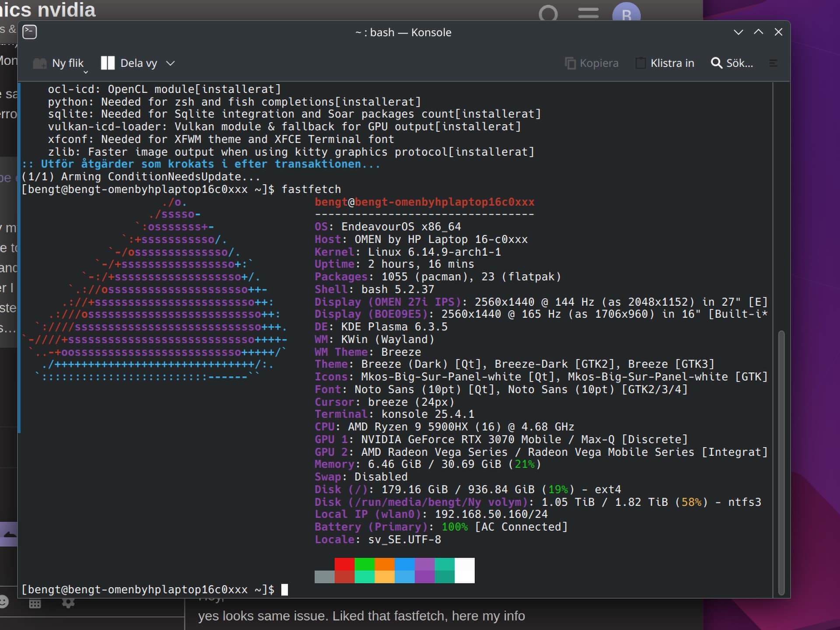Click the 'Packages: 1055 (pacman)' line
The height and width of the screenshot is (630, 840).
click(437, 277)
